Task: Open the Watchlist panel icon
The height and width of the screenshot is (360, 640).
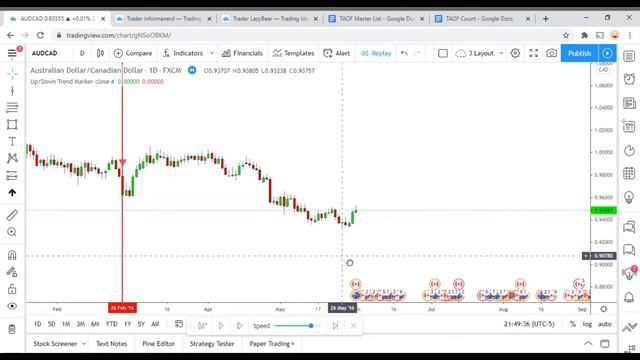Action: [x=629, y=56]
